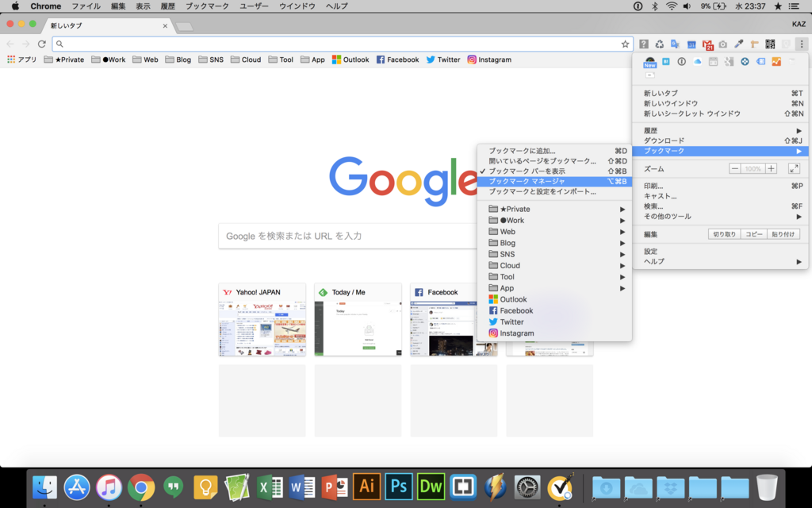Open Twitter from the bookmarks bar
Image resolution: width=812 pixels, height=508 pixels.
coord(443,60)
